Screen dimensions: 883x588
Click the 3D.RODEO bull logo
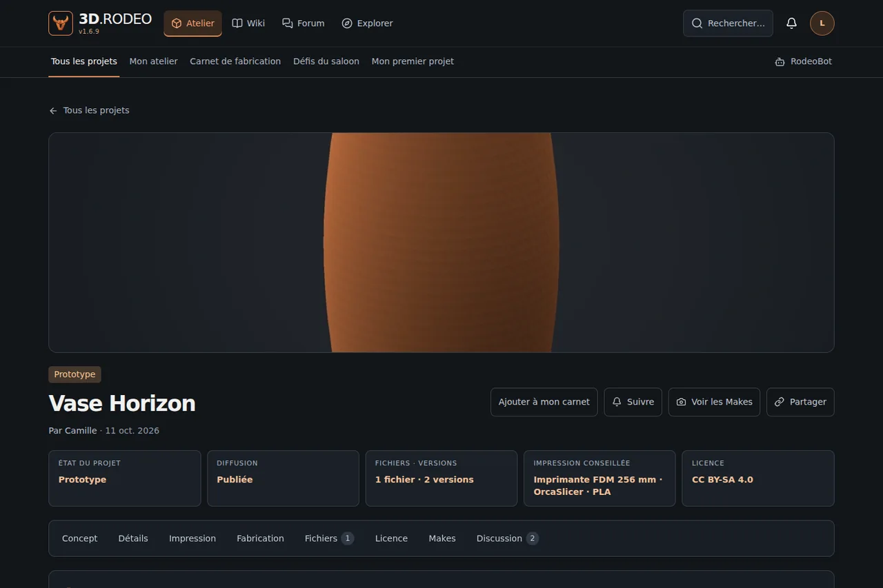click(61, 23)
